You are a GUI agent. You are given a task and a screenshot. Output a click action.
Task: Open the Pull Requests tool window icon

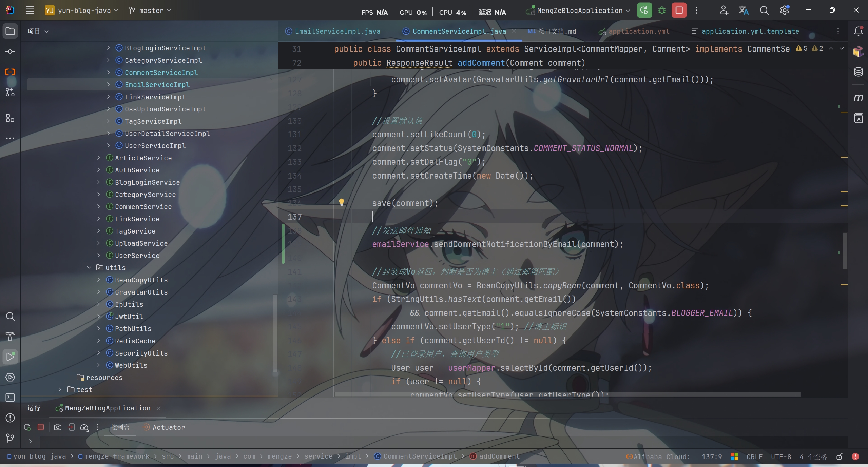coord(10,92)
